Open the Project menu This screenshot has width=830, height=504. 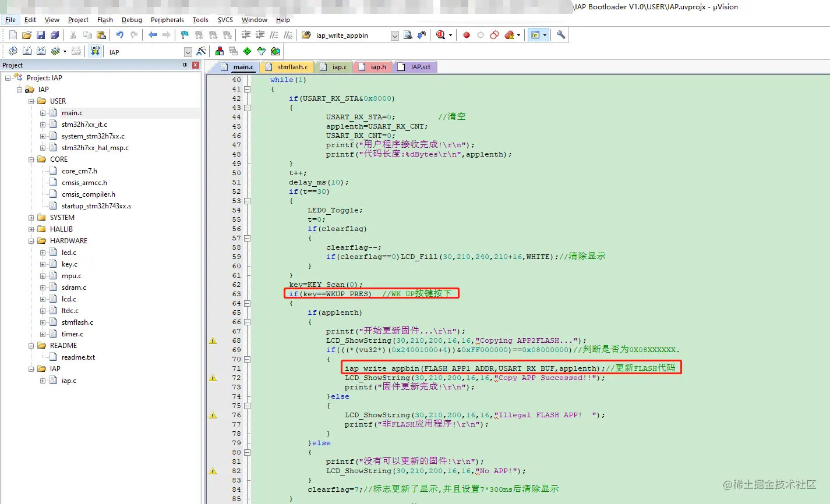click(x=78, y=20)
